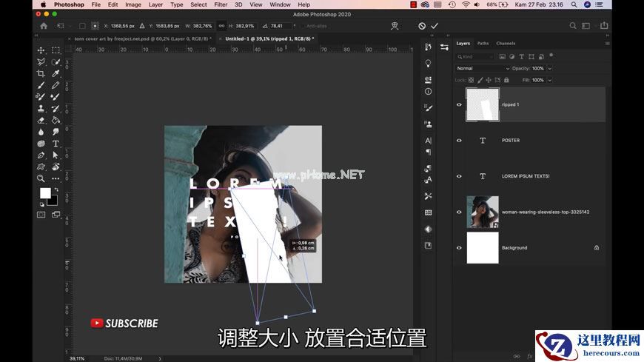Click the Wi-Fi icon in menu bar
The image size is (644, 362).
(466, 4)
